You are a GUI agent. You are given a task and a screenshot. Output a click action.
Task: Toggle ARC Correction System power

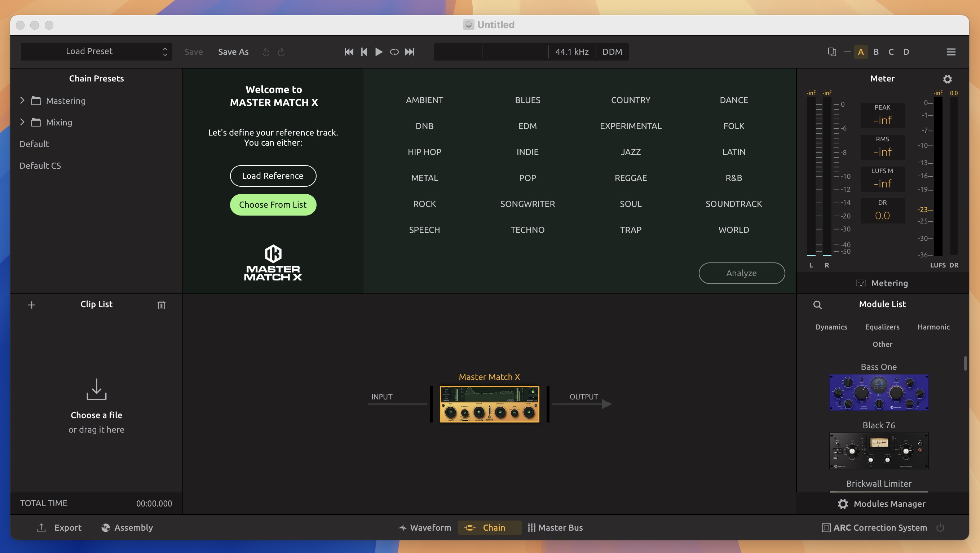click(940, 527)
